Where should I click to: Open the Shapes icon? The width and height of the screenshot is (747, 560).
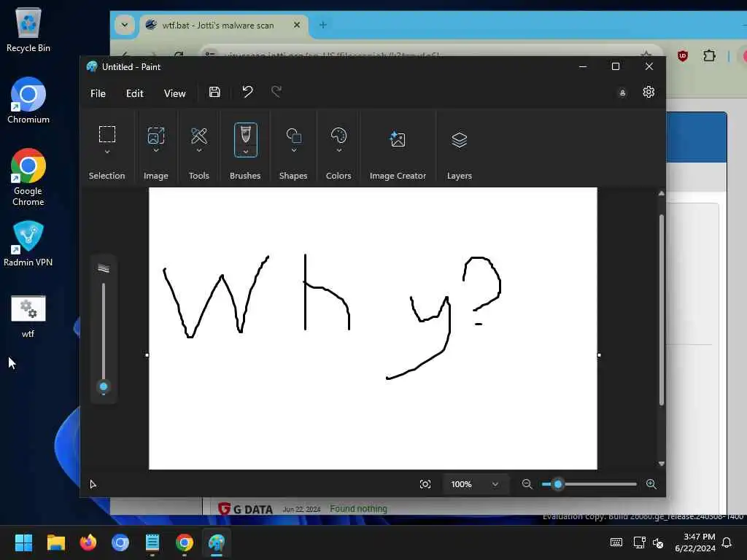tap(293, 136)
